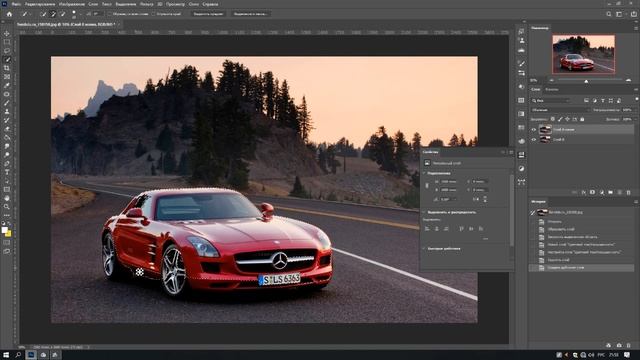Choose Subtract from selection mode icon
Viewport: 640px width, 360px height.
click(x=63, y=14)
